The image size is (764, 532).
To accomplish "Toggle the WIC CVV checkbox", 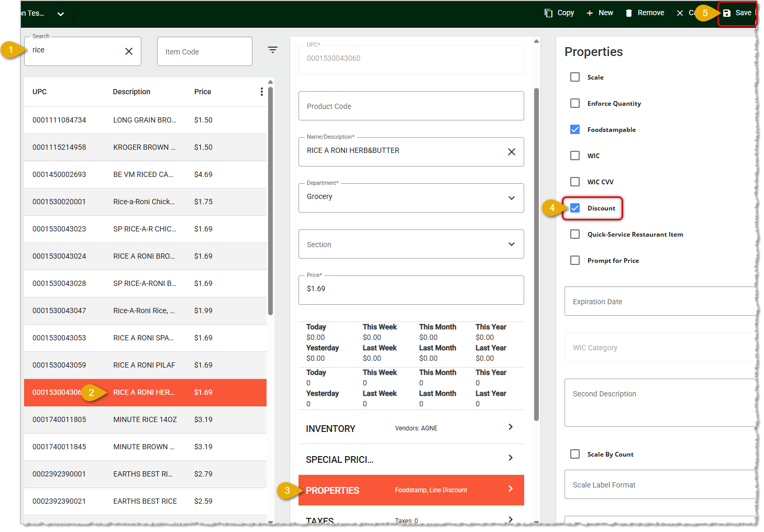I will [575, 182].
